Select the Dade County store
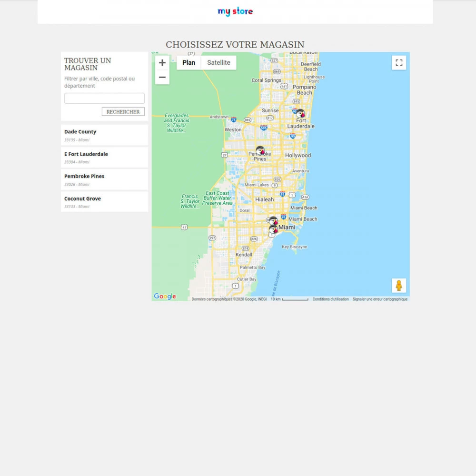 click(104, 135)
